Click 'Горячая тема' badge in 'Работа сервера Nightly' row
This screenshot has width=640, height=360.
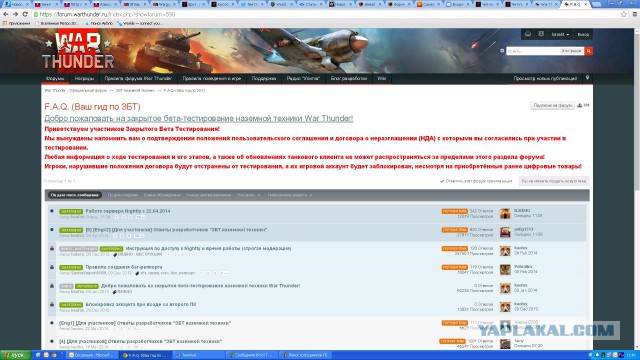(454, 211)
